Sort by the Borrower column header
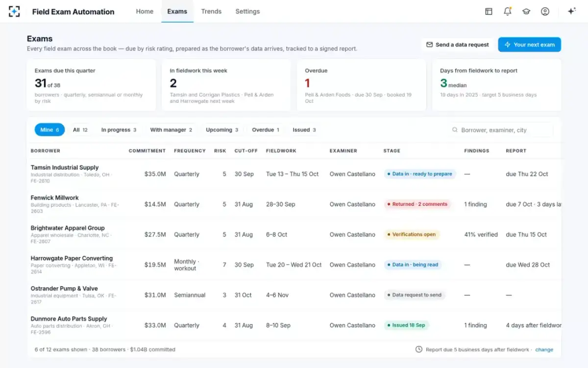 pyautogui.click(x=46, y=151)
